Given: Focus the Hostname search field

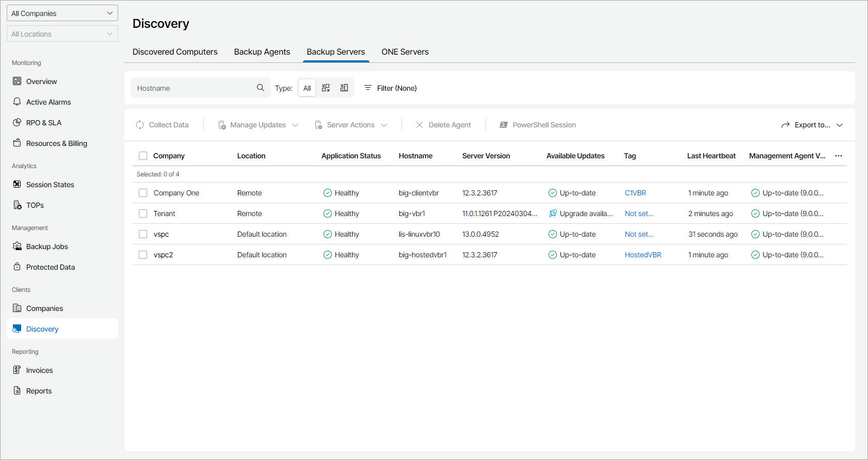Looking at the screenshot, I should (194, 88).
